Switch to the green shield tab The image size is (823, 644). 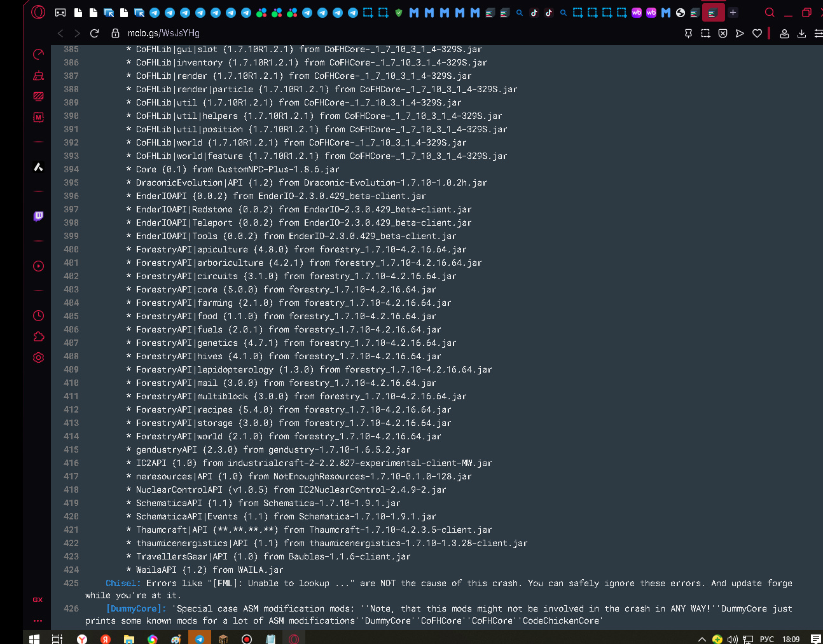pyautogui.click(x=399, y=13)
